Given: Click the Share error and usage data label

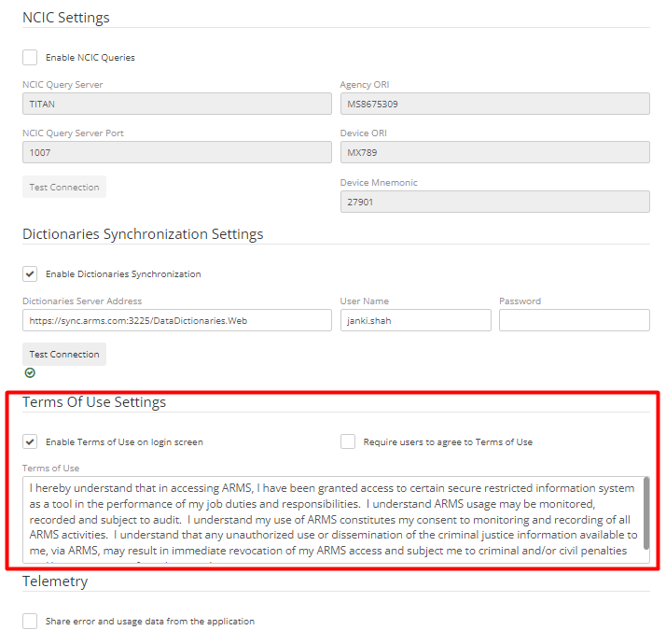Looking at the screenshot, I should pos(150,621).
